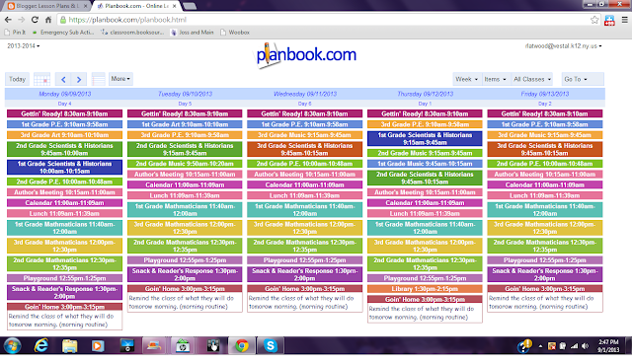Open Monday's Gettin' Ready! 8:30am block

64,114
